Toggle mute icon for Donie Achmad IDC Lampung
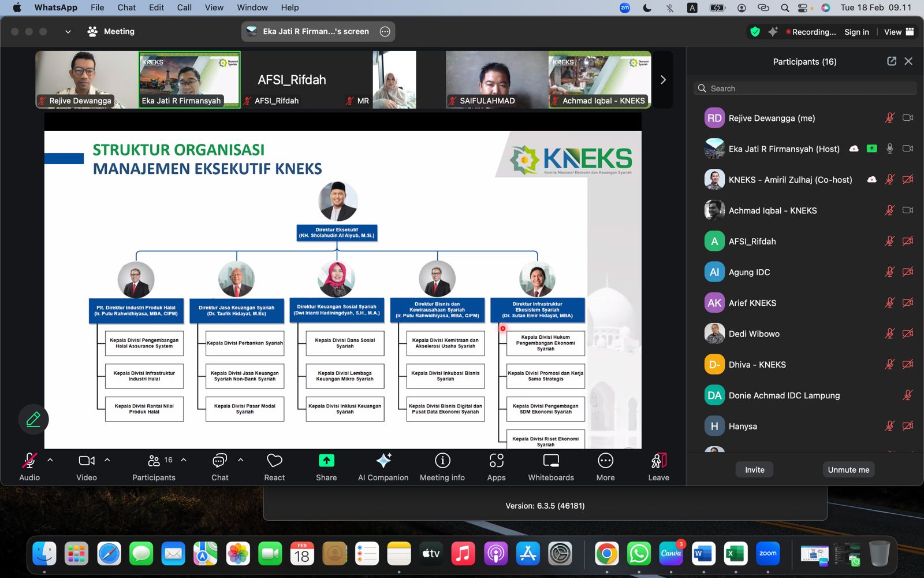The image size is (924, 578). (x=908, y=395)
